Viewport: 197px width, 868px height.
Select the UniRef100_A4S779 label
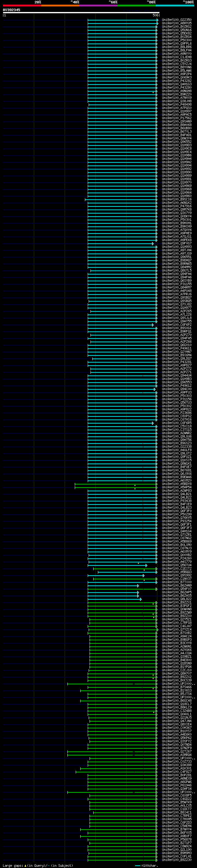176,562
